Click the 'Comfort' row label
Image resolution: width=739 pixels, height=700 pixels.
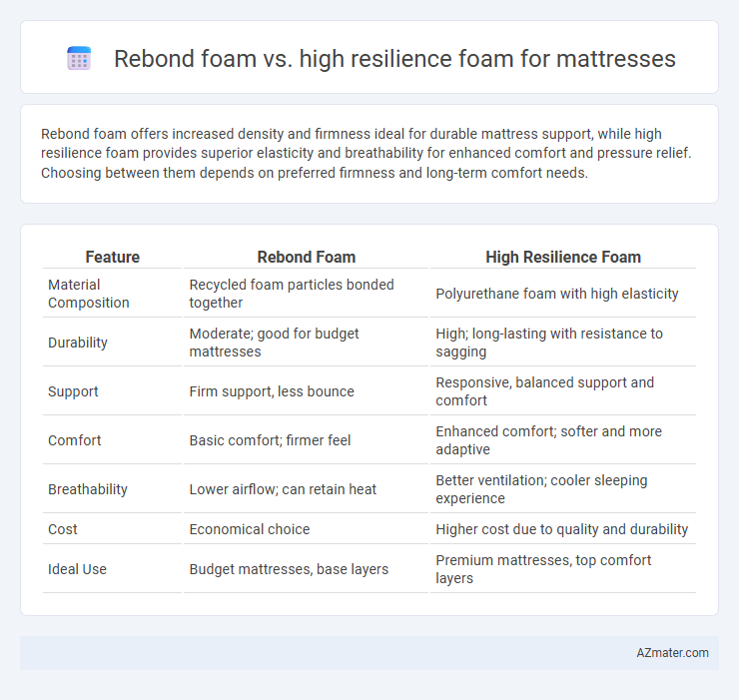[74, 440]
